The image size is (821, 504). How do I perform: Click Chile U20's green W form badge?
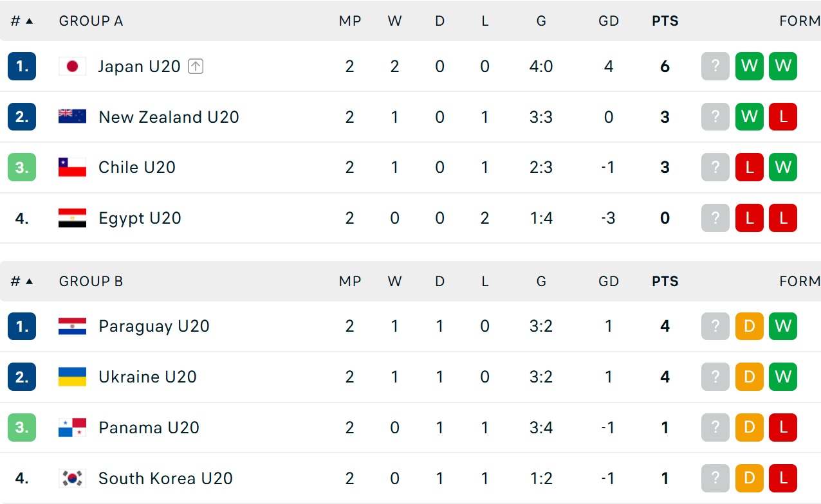click(x=783, y=167)
